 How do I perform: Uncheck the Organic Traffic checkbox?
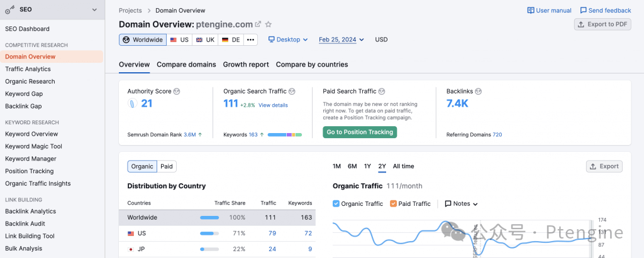click(x=336, y=204)
